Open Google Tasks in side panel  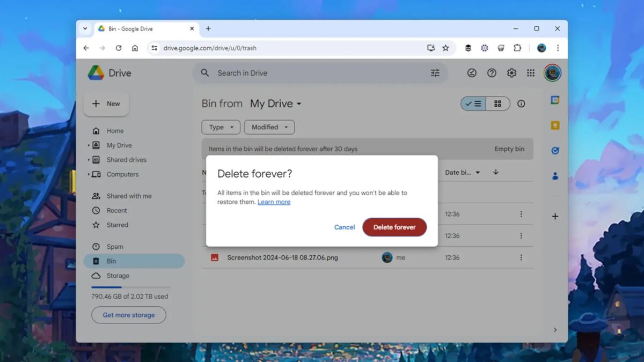[555, 151]
